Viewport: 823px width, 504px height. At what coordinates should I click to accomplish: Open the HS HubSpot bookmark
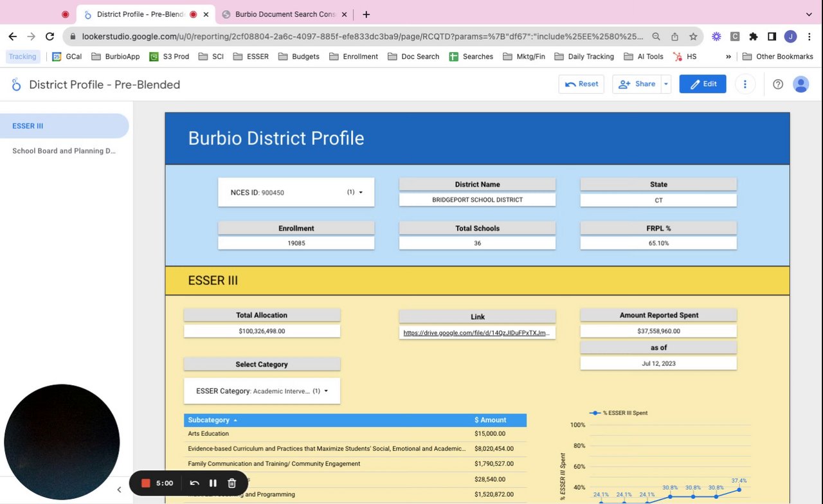[x=685, y=57]
